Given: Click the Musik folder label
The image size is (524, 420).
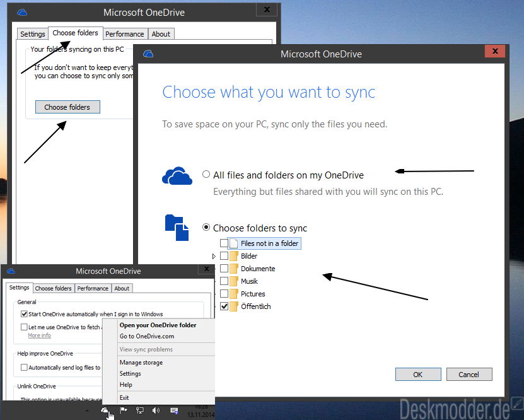Looking at the screenshot, I should pyautogui.click(x=249, y=281).
